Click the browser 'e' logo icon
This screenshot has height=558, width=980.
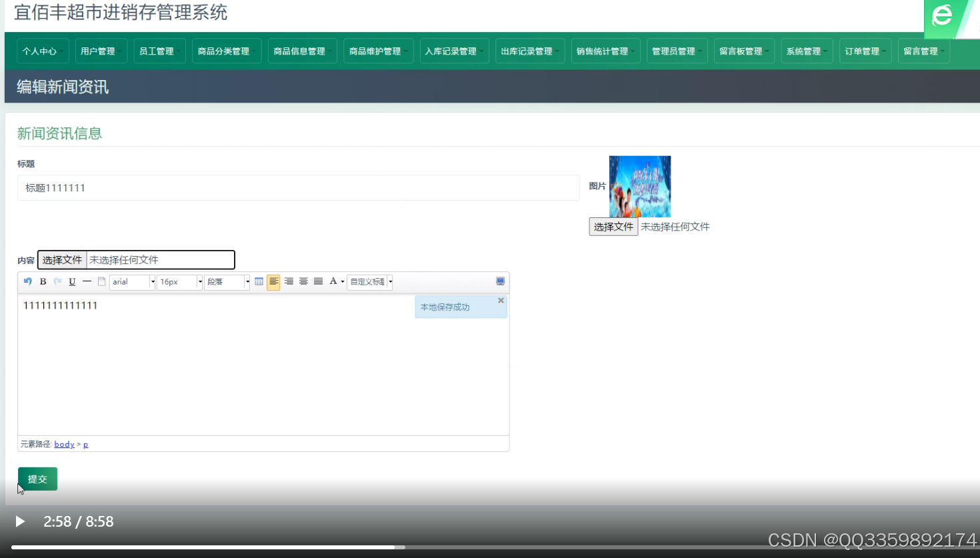click(x=942, y=15)
